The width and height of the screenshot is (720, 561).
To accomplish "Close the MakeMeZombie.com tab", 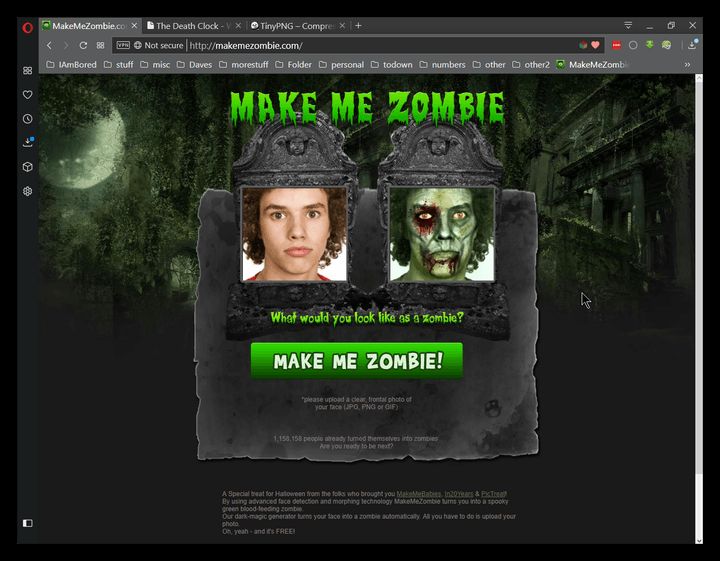I will [134, 26].
